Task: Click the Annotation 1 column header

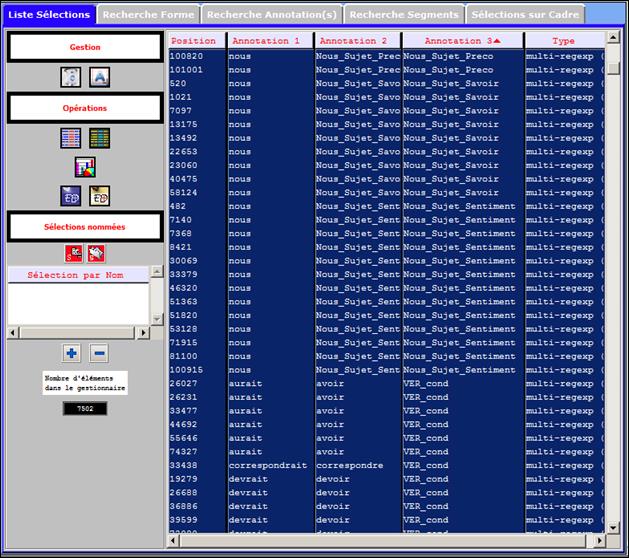Action: pos(269,41)
